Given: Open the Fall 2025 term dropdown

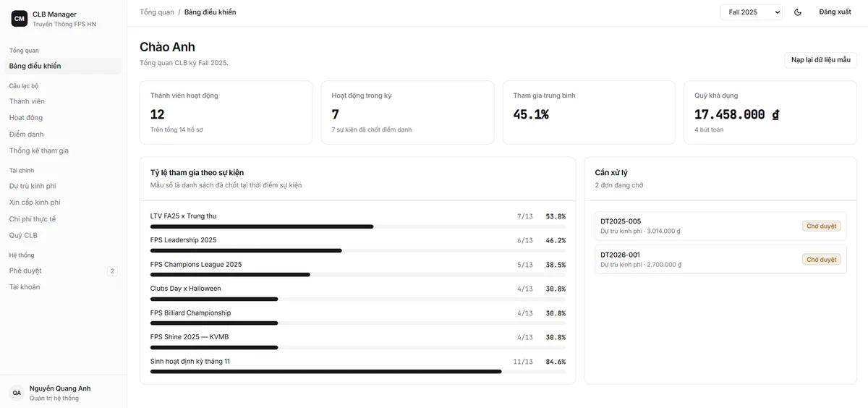Looking at the screenshot, I should [x=751, y=12].
